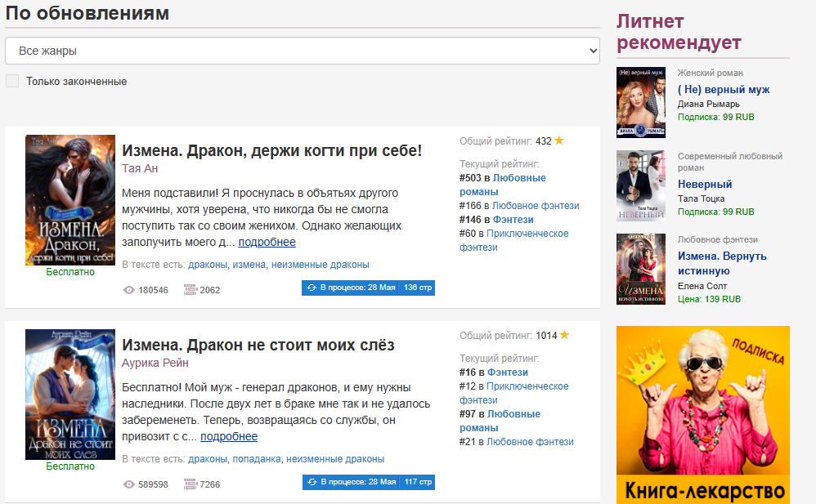Viewport: 816px width, 504px height.
Task: Click library count icon showing 2062
Action: point(191,290)
